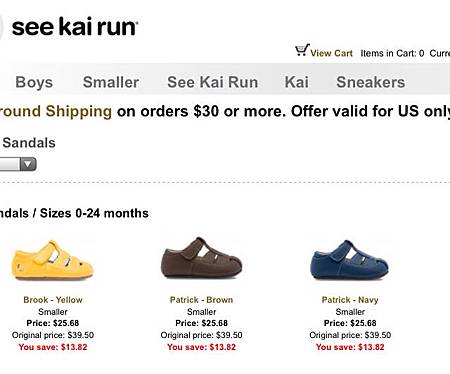This screenshot has width=450, height=374.
Task: Go to the Kai category
Action: coord(297,82)
